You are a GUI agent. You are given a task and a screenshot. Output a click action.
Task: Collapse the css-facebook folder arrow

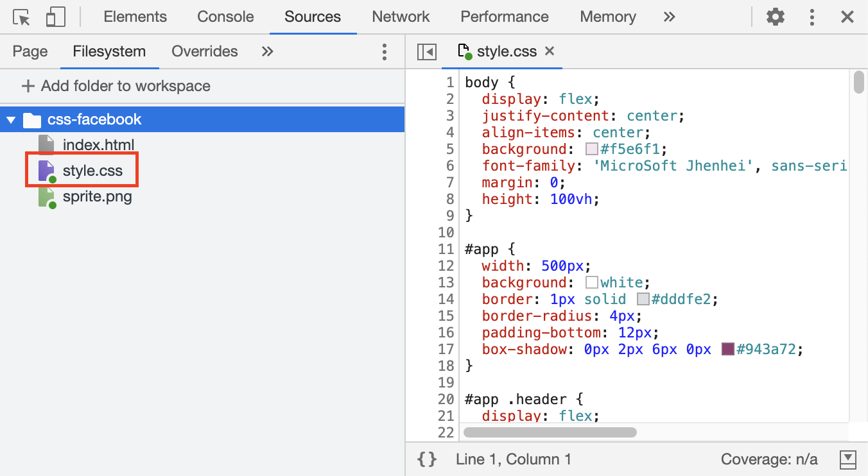pyautogui.click(x=11, y=119)
